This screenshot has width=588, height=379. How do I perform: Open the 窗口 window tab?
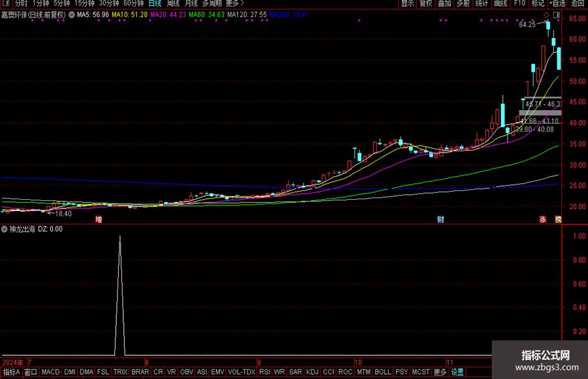[30, 372]
